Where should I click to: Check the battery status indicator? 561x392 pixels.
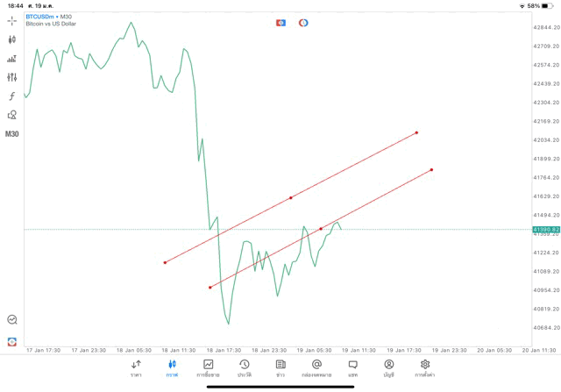[x=546, y=5]
